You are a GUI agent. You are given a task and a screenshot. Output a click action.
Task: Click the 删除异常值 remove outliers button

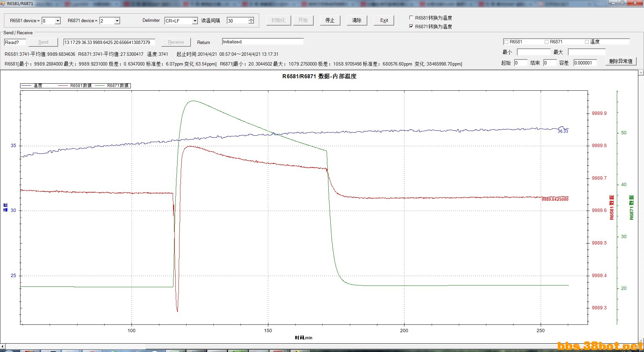621,61
